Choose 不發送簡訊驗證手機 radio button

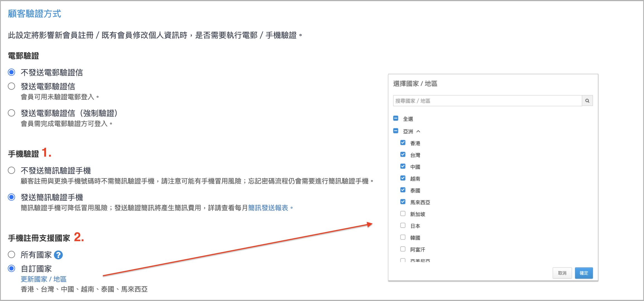click(11, 171)
